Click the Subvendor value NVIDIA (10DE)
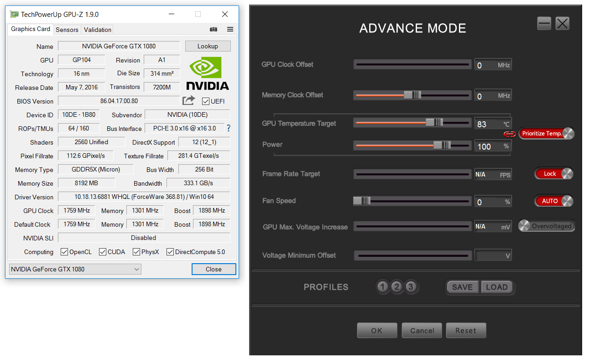 pos(188,114)
